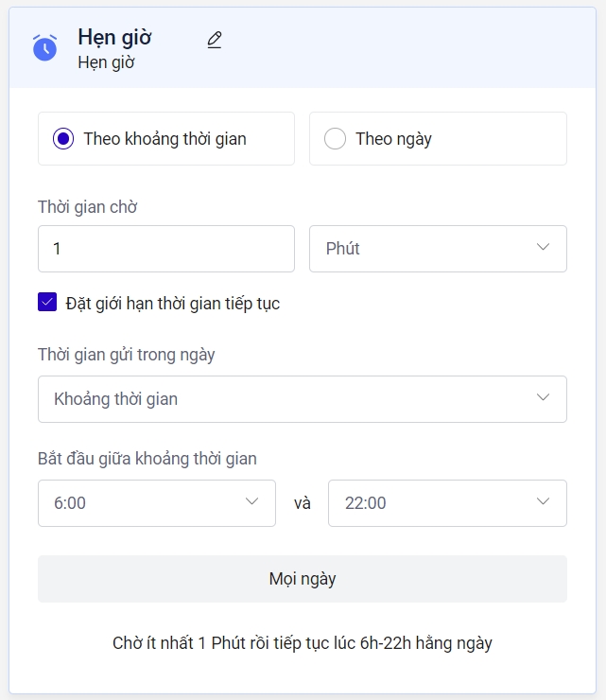Select the Theo khoảng thời gian radio
606x700 pixels.
63,139
